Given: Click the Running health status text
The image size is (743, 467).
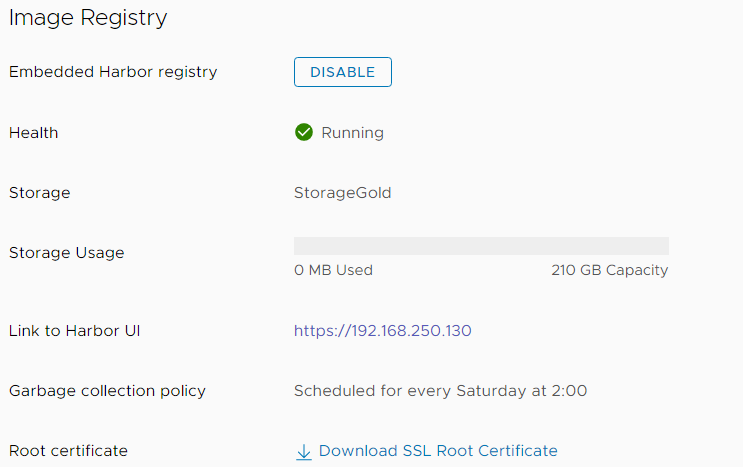Looking at the screenshot, I should (353, 133).
